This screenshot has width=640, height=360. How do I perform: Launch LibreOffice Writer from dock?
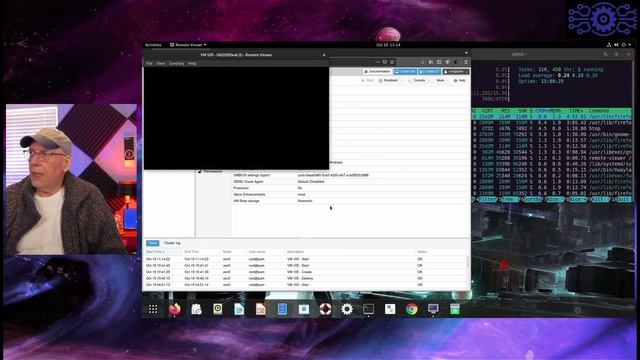239,309
